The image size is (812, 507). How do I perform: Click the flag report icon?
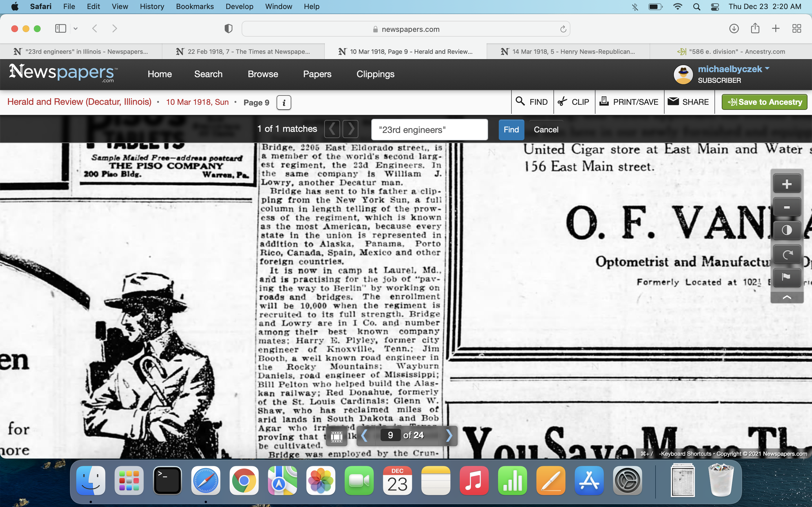tap(787, 277)
